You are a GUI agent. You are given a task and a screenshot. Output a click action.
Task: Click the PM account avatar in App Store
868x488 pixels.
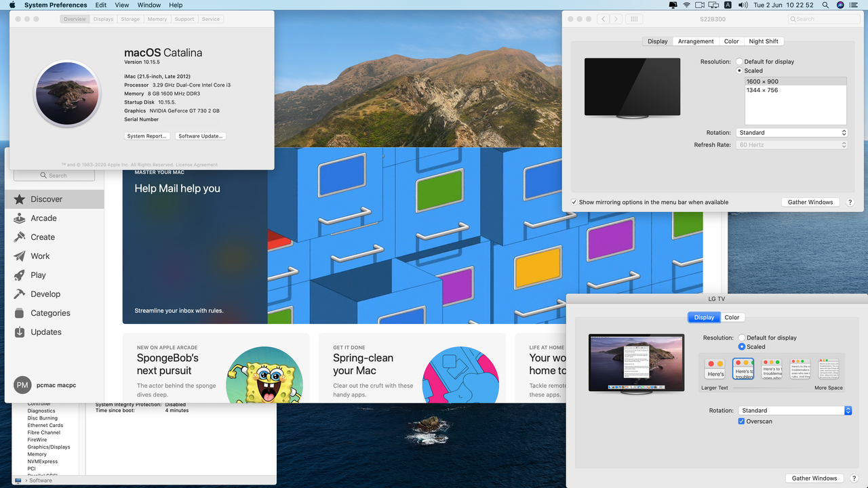click(x=22, y=385)
